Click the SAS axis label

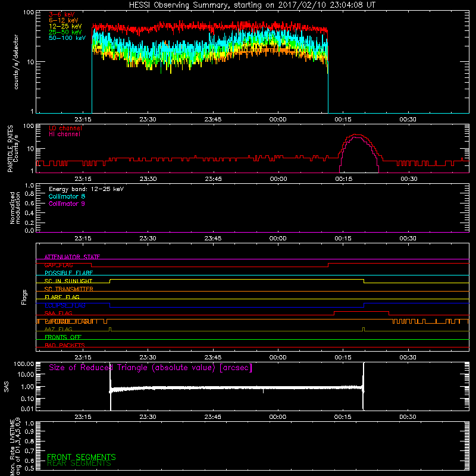(x=7, y=386)
